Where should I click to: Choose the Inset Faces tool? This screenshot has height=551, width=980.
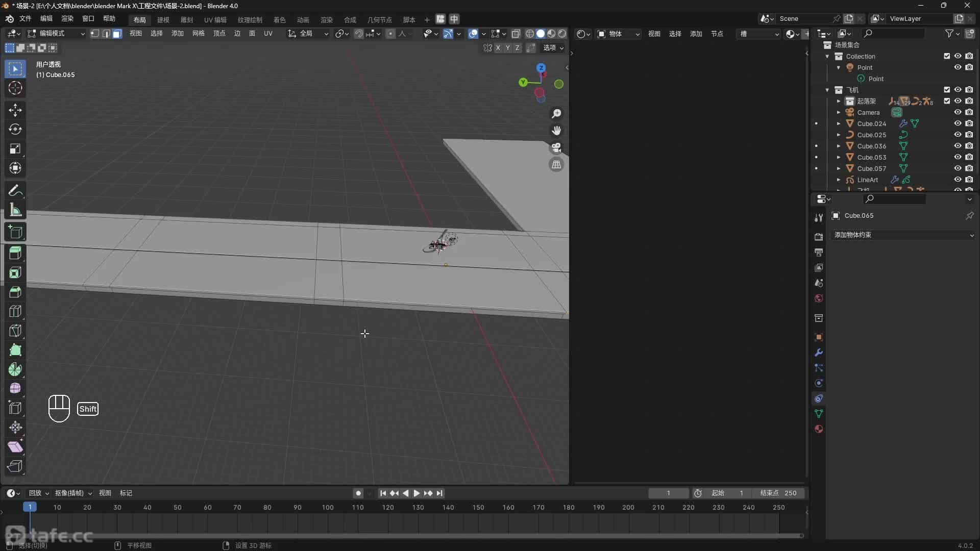tap(15, 272)
